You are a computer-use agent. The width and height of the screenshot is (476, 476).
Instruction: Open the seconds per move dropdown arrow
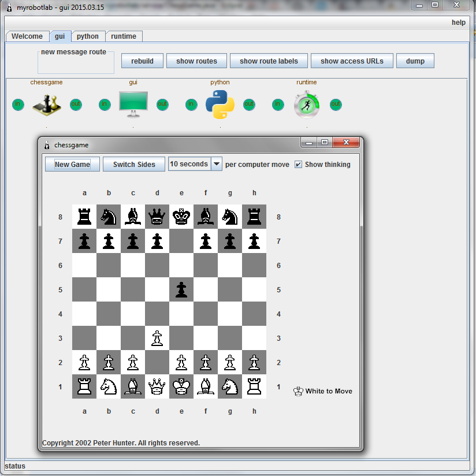pos(217,164)
